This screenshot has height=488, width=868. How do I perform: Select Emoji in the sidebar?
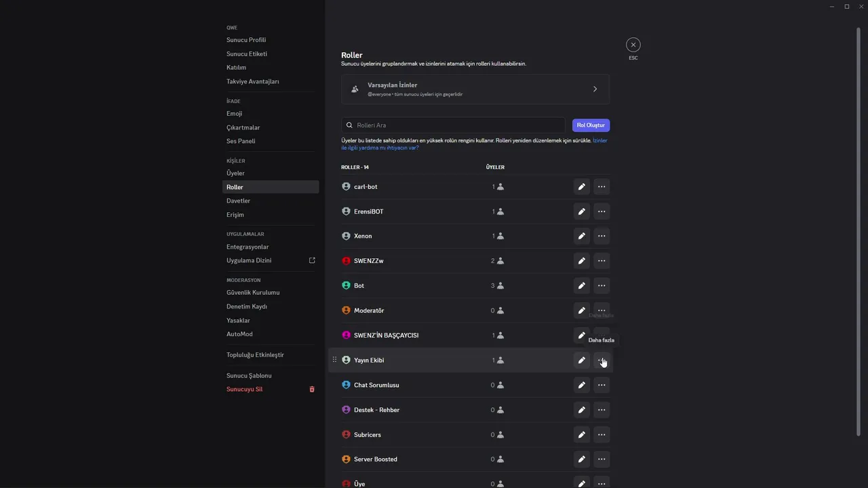(x=271, y=114)
